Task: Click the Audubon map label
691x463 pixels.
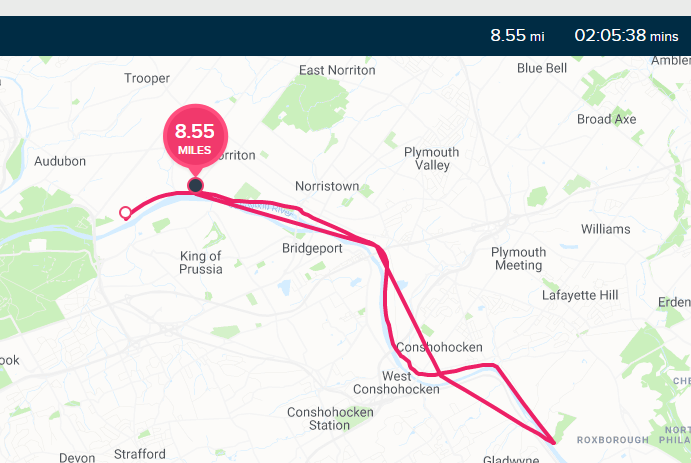Action: click(x=60, y=161)
